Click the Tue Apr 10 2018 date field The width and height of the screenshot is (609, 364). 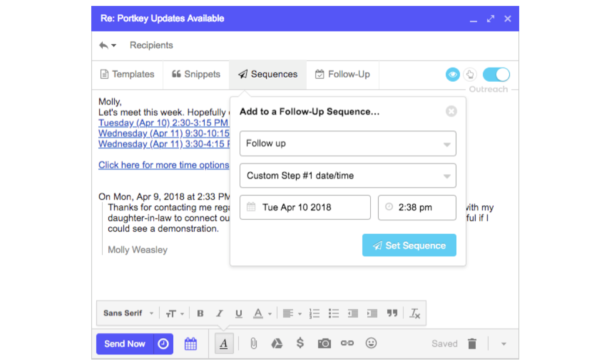click(x=305, y=207)
